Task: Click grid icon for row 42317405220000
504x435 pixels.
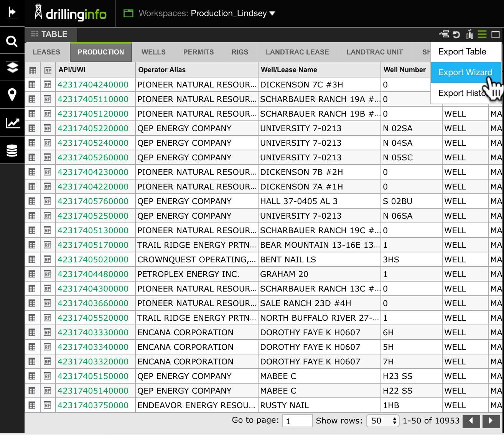Action: 32,128
